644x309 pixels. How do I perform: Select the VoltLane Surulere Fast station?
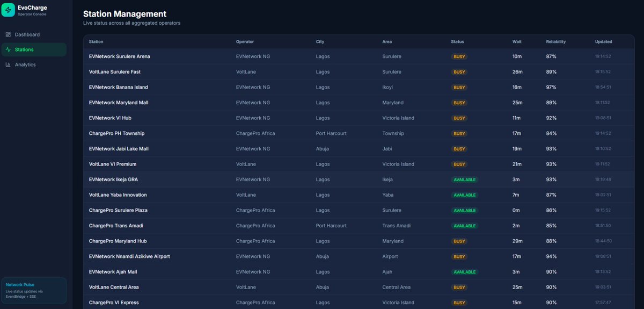(x=115, y=71)
